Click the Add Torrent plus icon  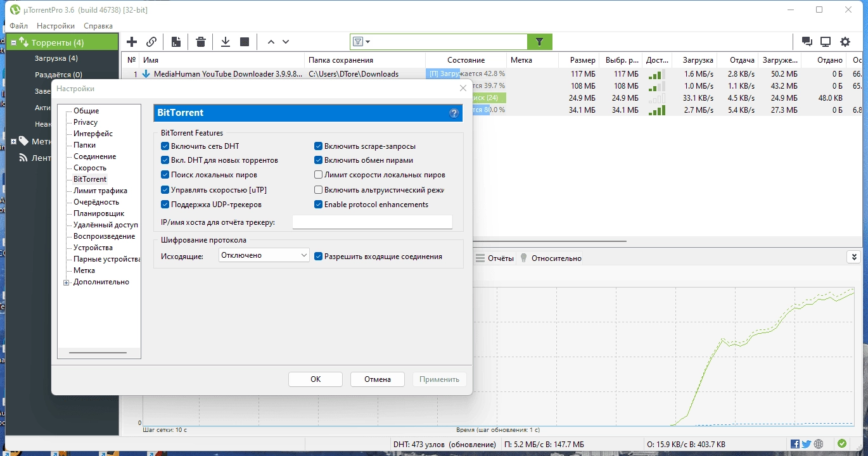pyautogui.click(x=132, y=42)
